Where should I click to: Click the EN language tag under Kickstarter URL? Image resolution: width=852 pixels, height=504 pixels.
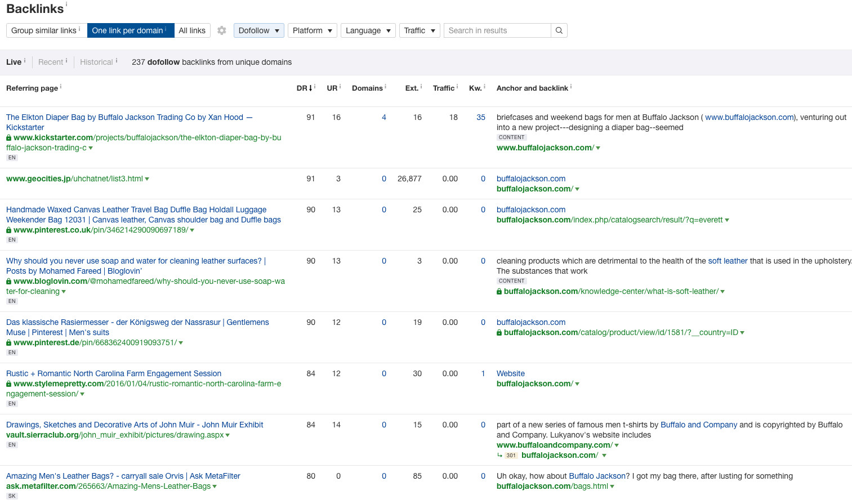[12, 158]
